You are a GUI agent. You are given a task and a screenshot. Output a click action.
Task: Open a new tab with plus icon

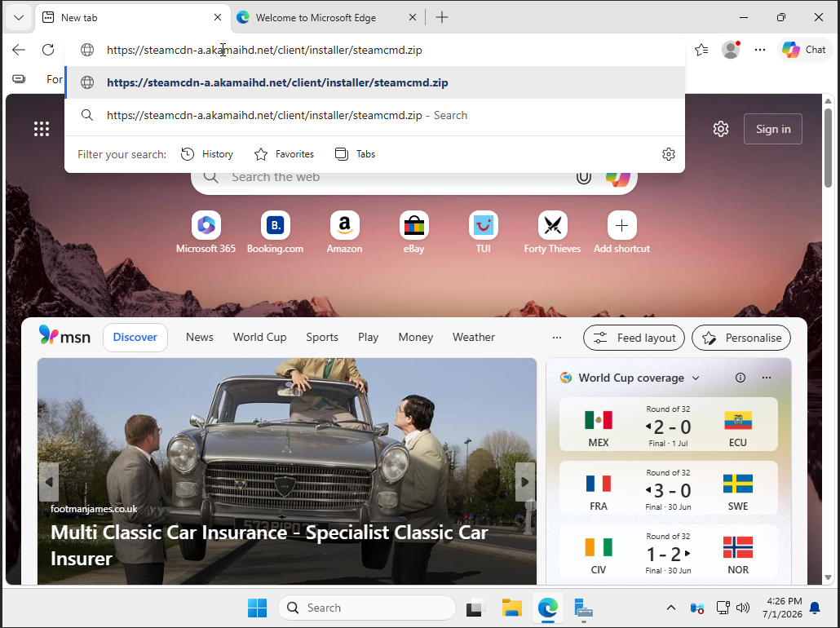tap(442, 18)
